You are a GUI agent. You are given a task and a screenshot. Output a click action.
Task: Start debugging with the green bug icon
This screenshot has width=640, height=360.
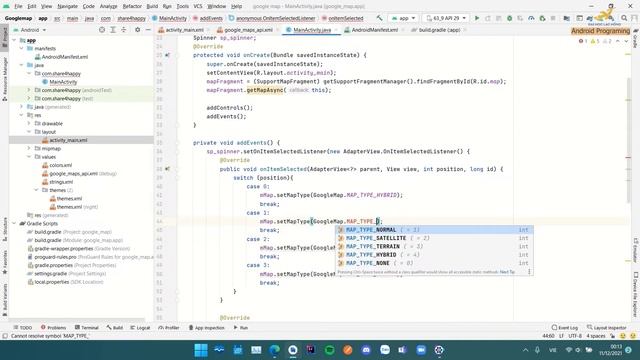[x=509, y=18]
